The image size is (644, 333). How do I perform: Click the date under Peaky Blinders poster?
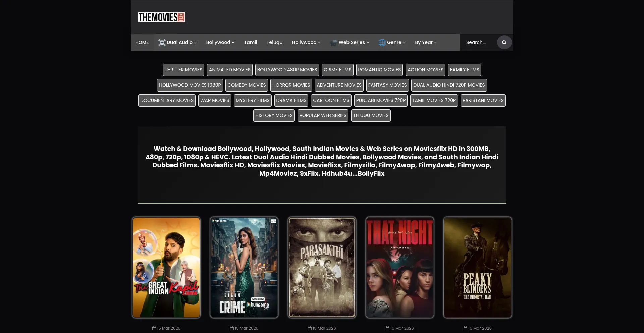pos(478,328)
